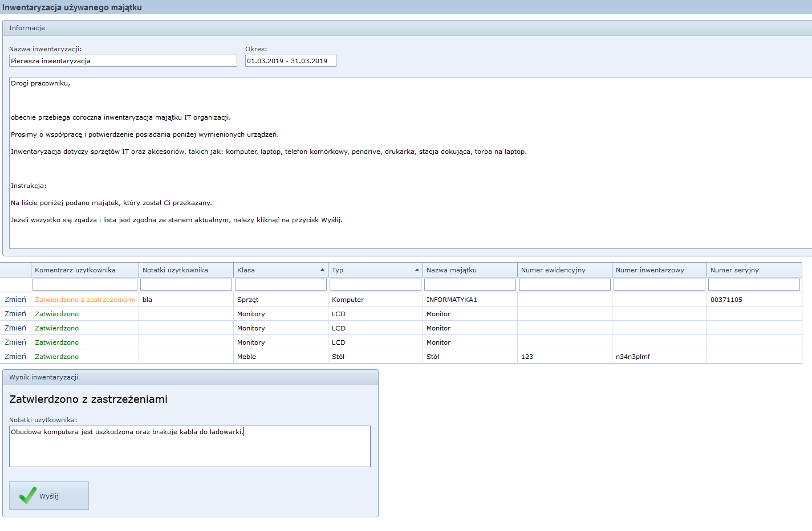
Task: Focus the Numer inwentarzowy filter field
Action: tap(660, 284)
